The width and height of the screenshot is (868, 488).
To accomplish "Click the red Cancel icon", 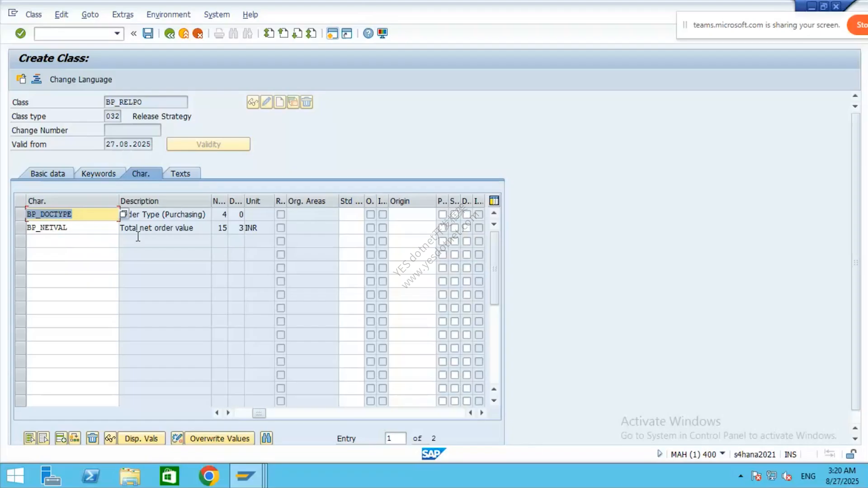I will click(198, 33).
